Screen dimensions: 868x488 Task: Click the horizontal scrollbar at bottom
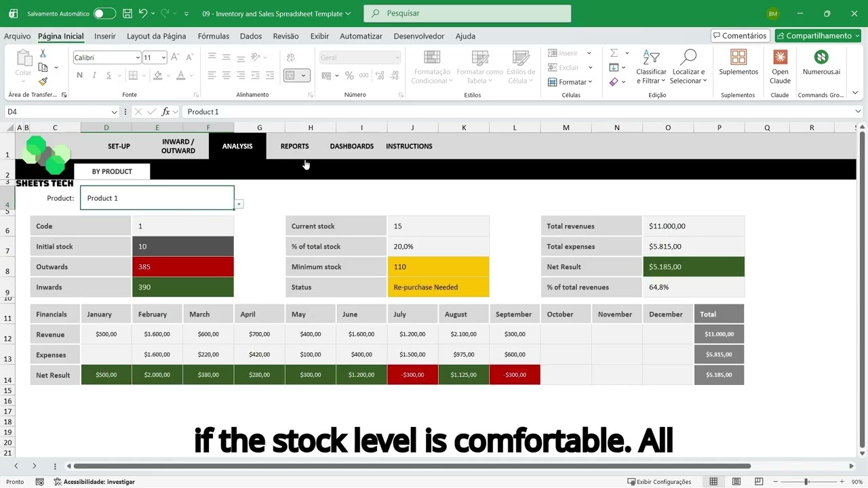412,466
